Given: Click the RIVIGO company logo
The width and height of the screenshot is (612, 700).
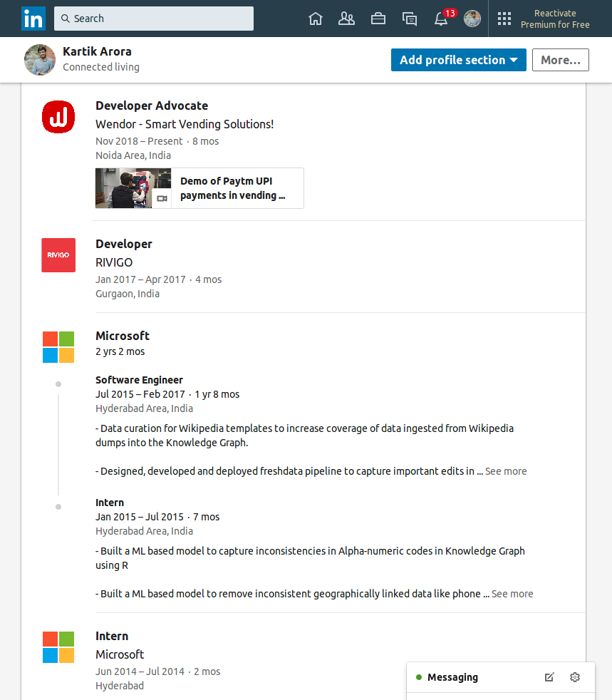Looking at the screenshot, I should pos(58,255).
